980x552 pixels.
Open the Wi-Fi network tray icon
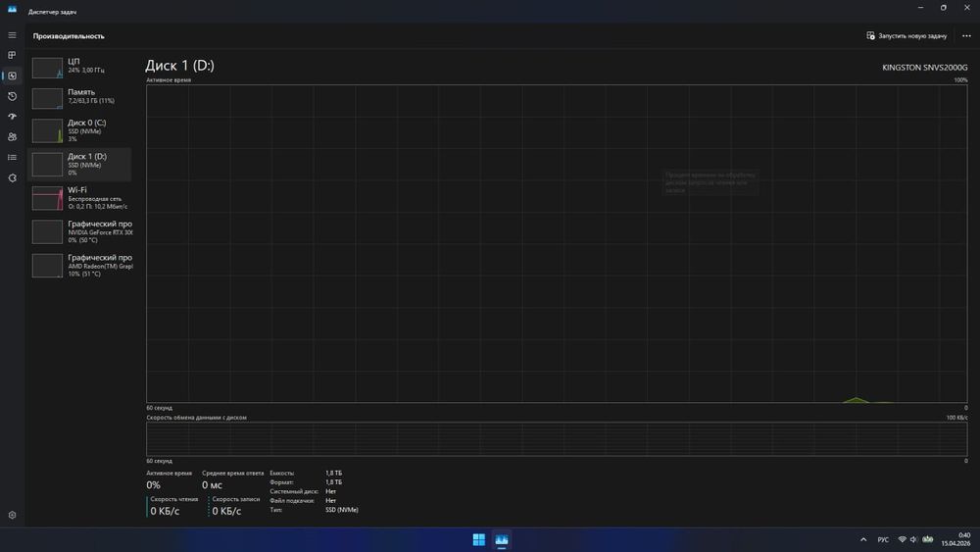(x=902, y=539)
